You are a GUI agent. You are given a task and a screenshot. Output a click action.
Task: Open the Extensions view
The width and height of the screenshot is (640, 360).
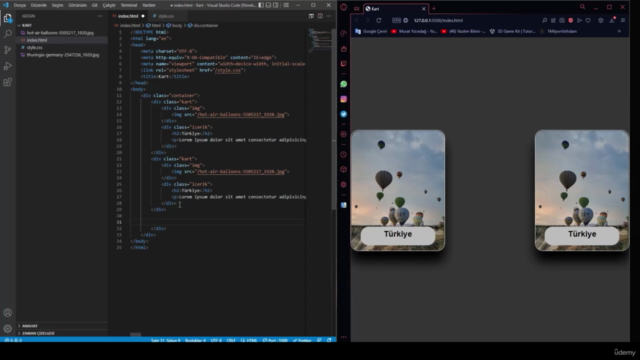[x=7, y=82]
